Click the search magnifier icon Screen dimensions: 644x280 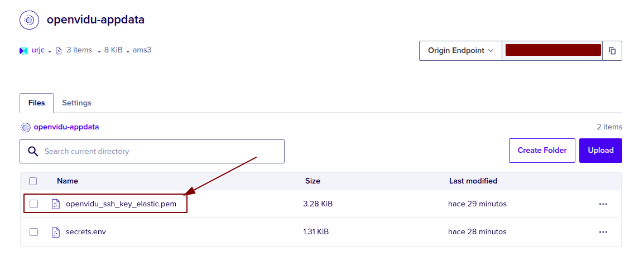click(x=33, y=151)
